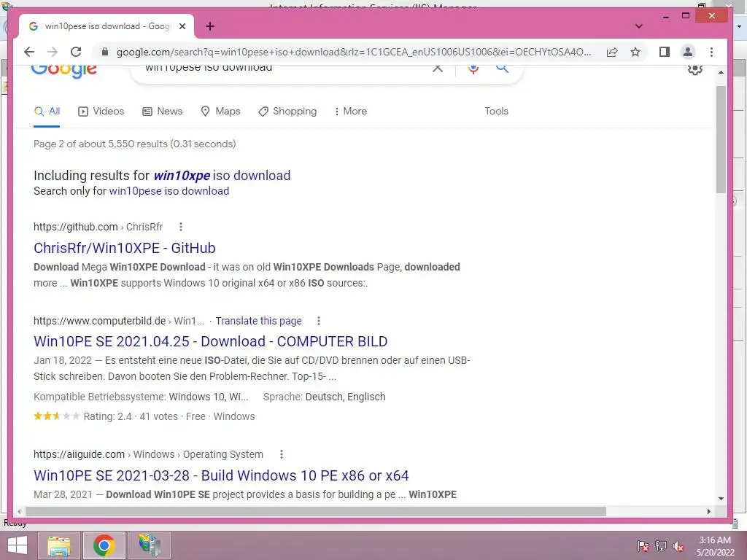The height and width of the screenshot is (560, 747).
Task: Switch to the Shopping tab
Action: pyautogui.click(x=287, y=112)
